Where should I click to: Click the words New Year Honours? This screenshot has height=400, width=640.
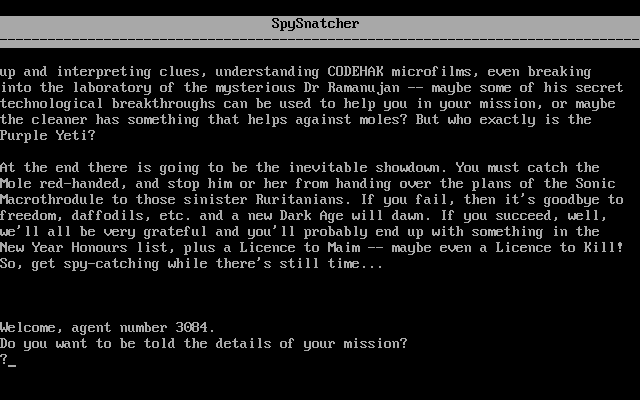tap(64, 248)
